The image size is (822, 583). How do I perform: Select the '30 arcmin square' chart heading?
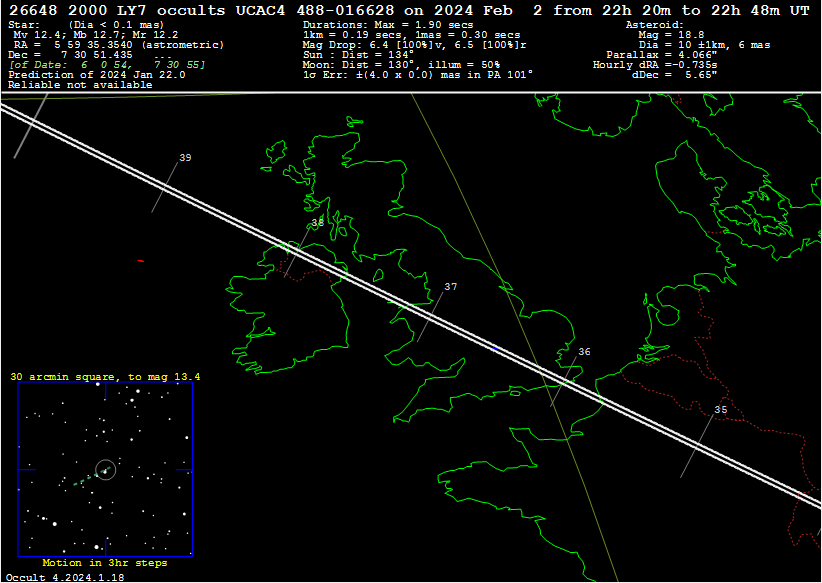tap(105, 377)
